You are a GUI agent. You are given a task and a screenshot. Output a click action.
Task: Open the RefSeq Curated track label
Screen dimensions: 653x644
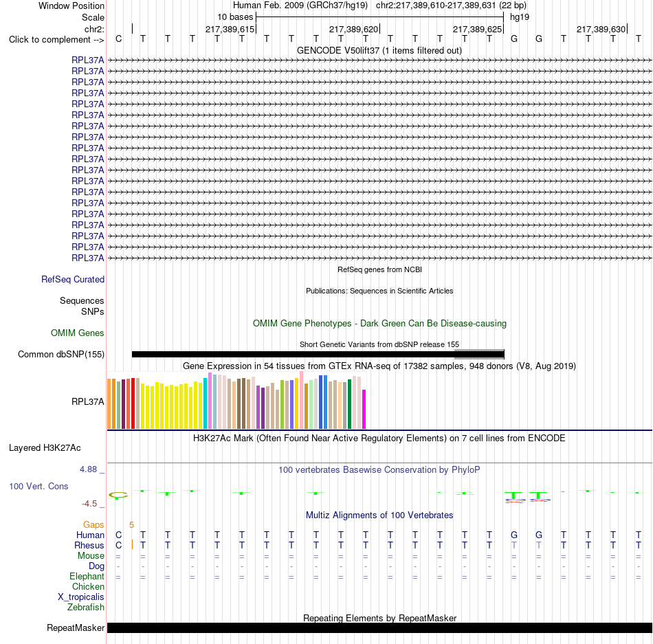72,279
